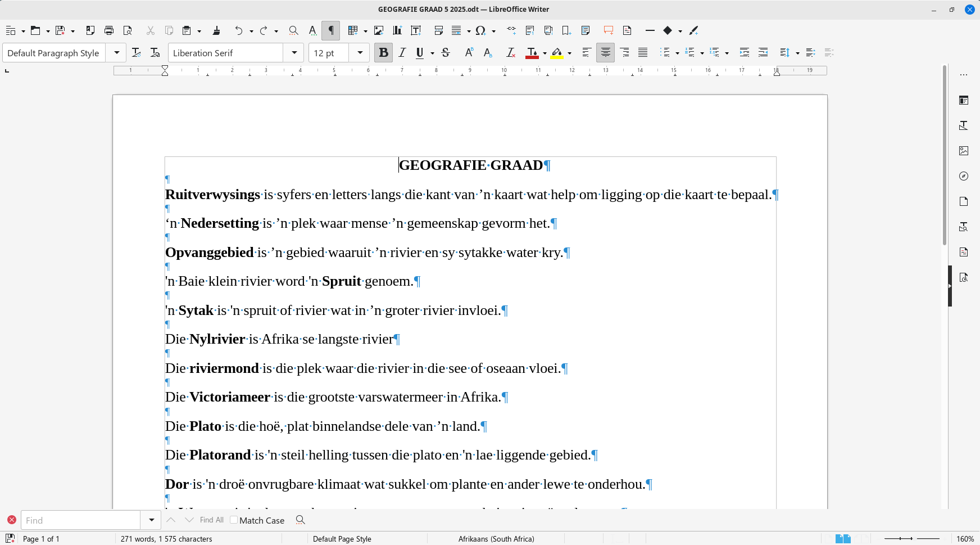The height and width of the screenshot is (545, 980).
Task: Click the Print document icon
Action: tap(109, 30)
